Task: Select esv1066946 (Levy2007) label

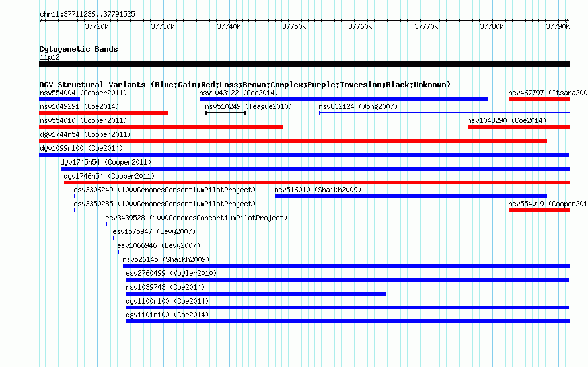Action: click(159, 245)
